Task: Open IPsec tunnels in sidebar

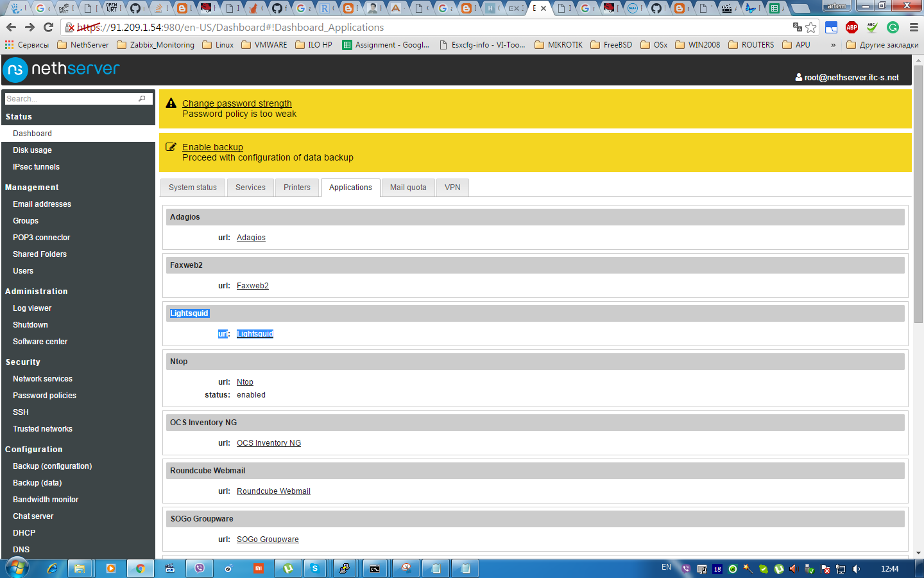Action: tap(36, 167)
